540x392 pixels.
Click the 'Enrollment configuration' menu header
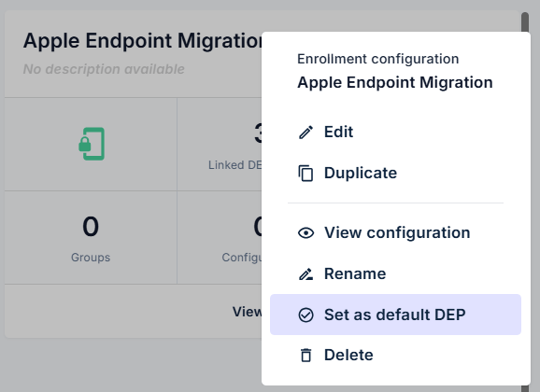click(377, 59)
